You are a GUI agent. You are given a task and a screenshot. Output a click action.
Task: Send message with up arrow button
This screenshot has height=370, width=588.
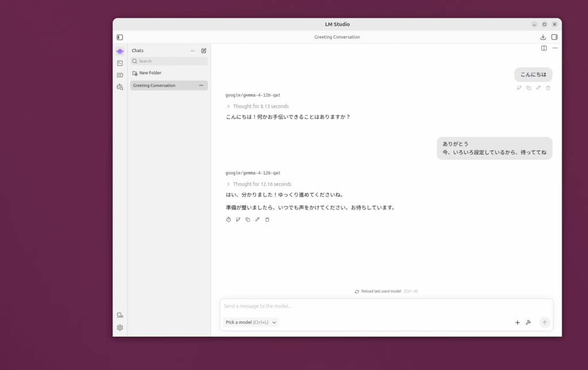(x=544, y=322)
